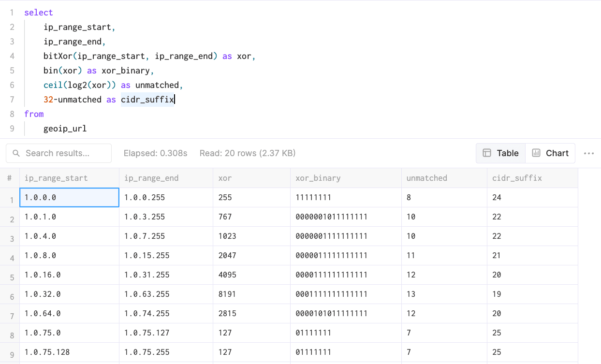The width and height of the screenshot is (601, 364).
Task: Switch to the Table view
Action: click(500, 153)
